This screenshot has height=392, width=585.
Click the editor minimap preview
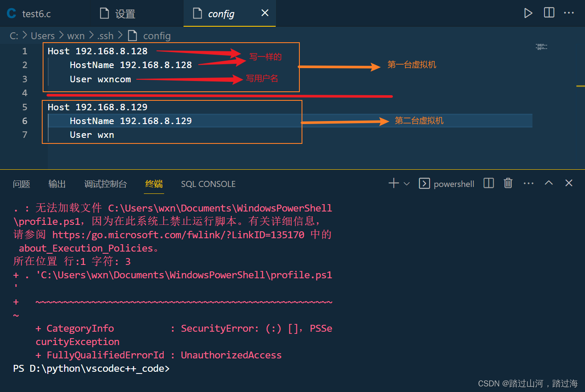(541, 47)
